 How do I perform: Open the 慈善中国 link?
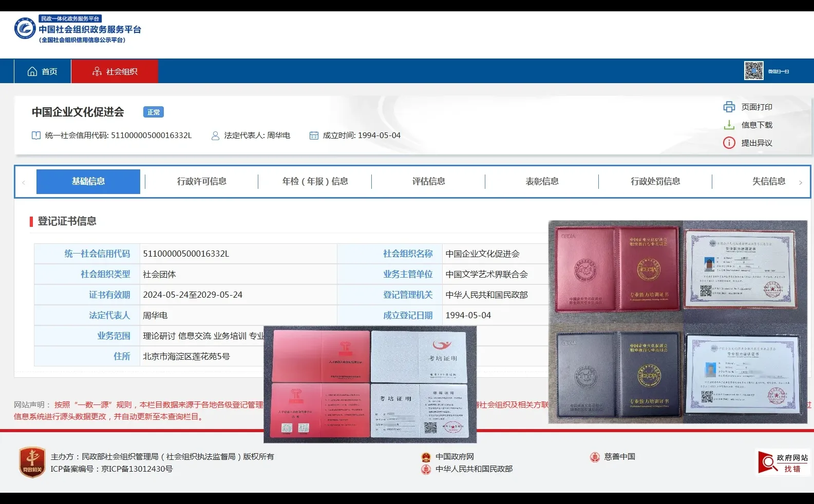(619, 456)
